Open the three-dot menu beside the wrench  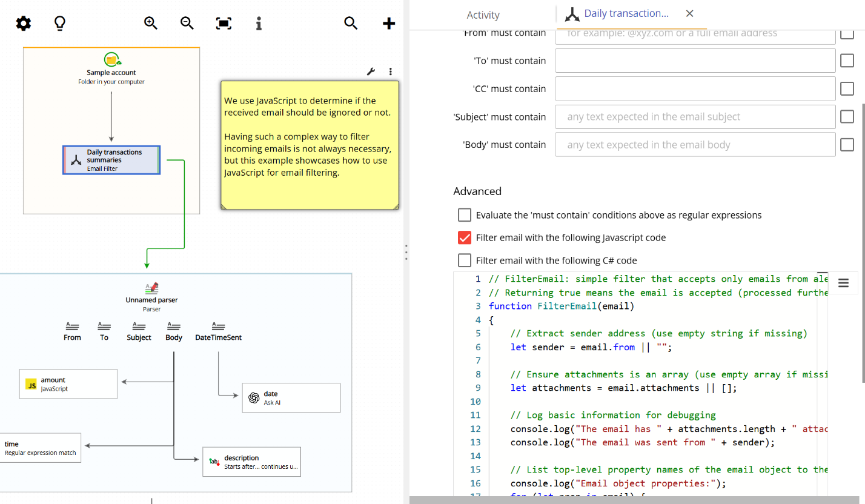[391, 71]
